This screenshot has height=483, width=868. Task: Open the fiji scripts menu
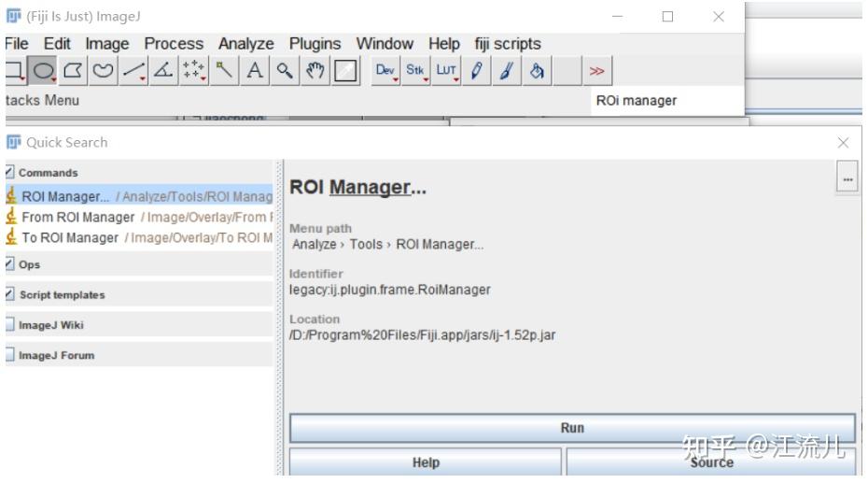[508, 44]
